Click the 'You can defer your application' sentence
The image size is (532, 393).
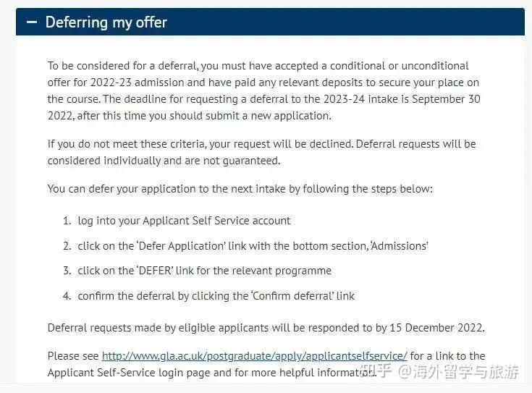240,189
